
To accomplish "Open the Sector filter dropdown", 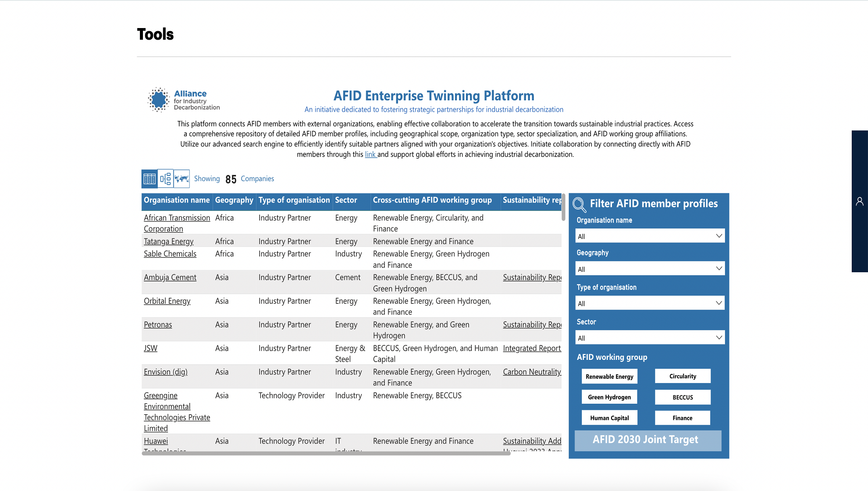I will (650, 338).
